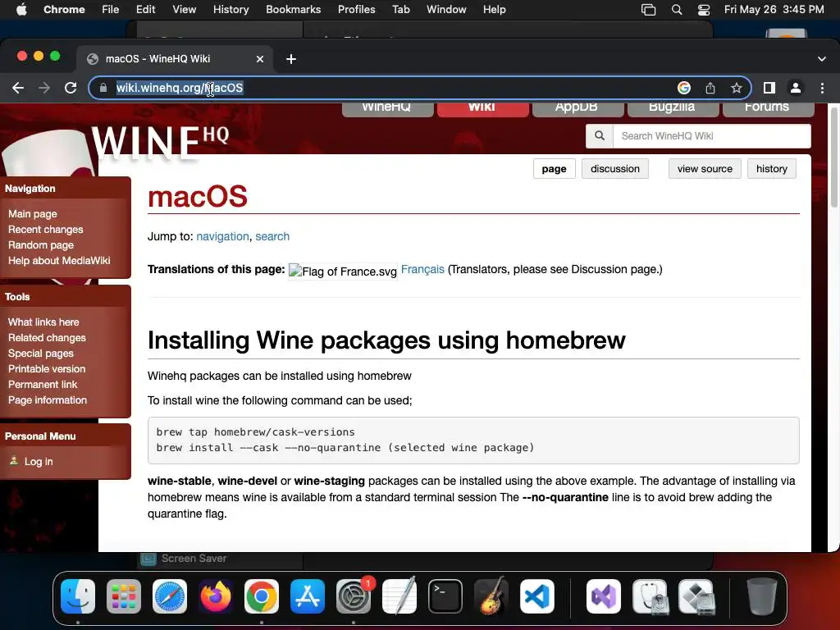Open the Forums top navigation tab
This screenshot has height=630, width=840.
(768, 109)
